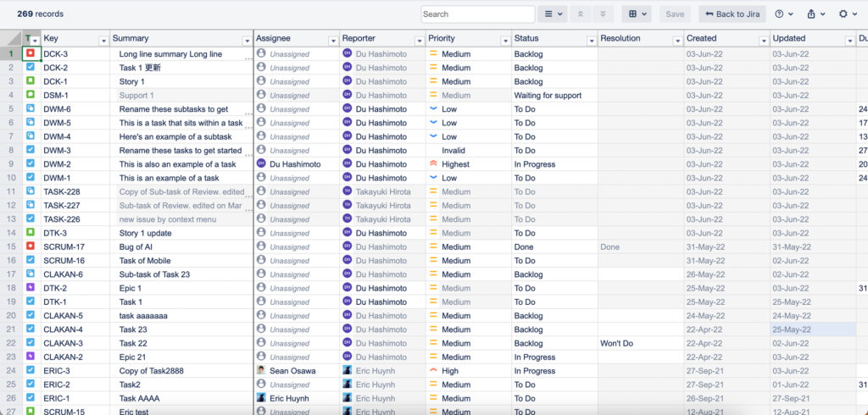The height and width of the screenshot is (415, 868).
Task: Click the expand all rows double-chevron down icon
Action: tap(603, 14)
